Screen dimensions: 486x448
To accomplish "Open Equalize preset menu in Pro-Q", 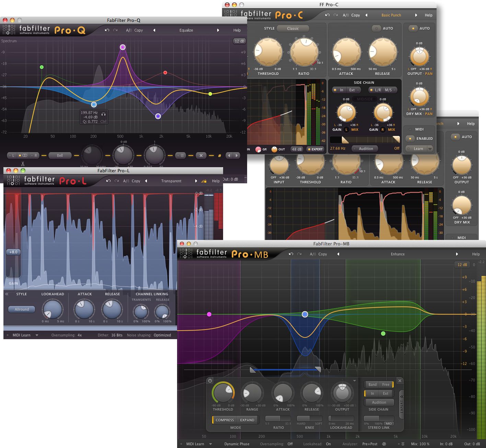I will (x=186, y=30).
